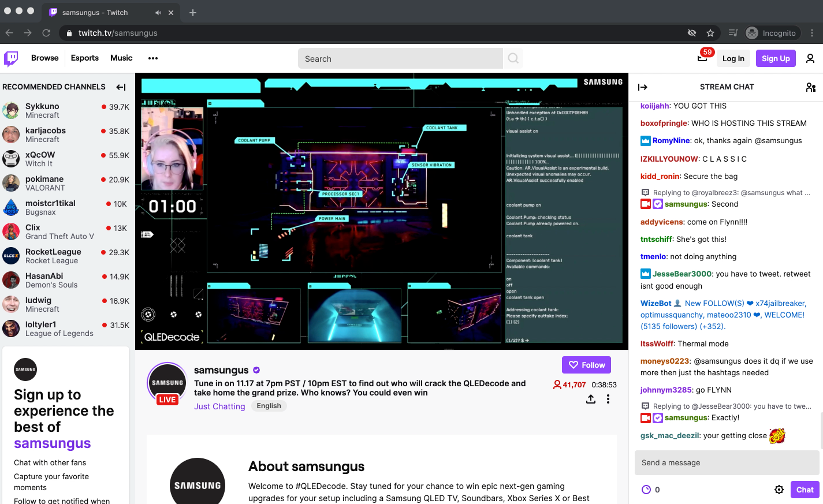
Task: Focus the Send a message chat box
Action: tap(727, 462)
